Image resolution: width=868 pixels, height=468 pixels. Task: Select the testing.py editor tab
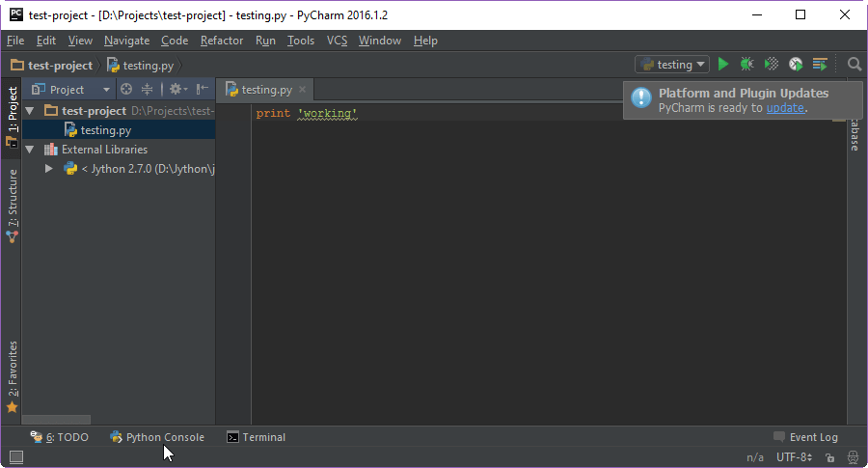pyautogui.click(x=264, y=90)
